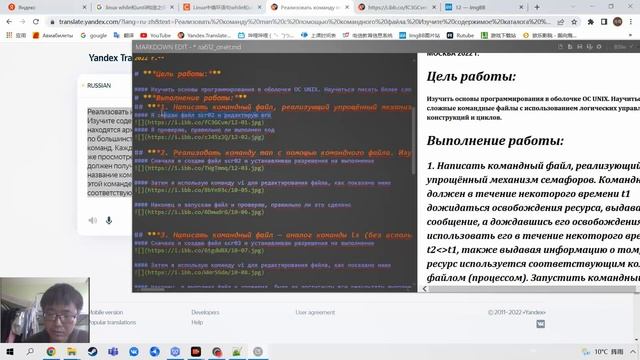Open the Developers footer link
Image resolution: width=640 pixels, height=360 pixels.
pos(205,312)
